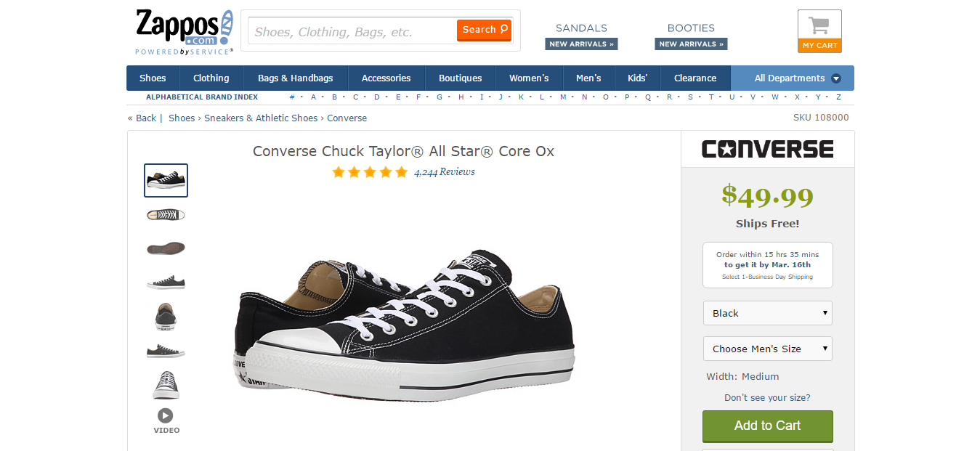Click the Back breadcrumb link
Screen dimensions: 980x451
click(x=145, y=118)
